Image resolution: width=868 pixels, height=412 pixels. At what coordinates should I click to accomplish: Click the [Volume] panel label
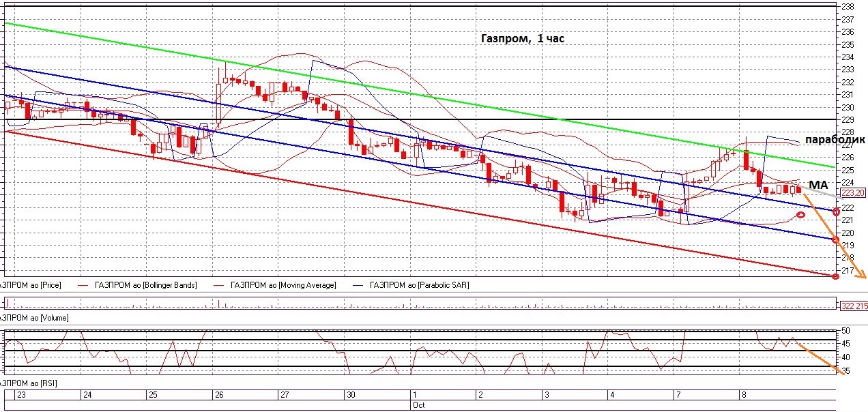(x=34, y=318)
